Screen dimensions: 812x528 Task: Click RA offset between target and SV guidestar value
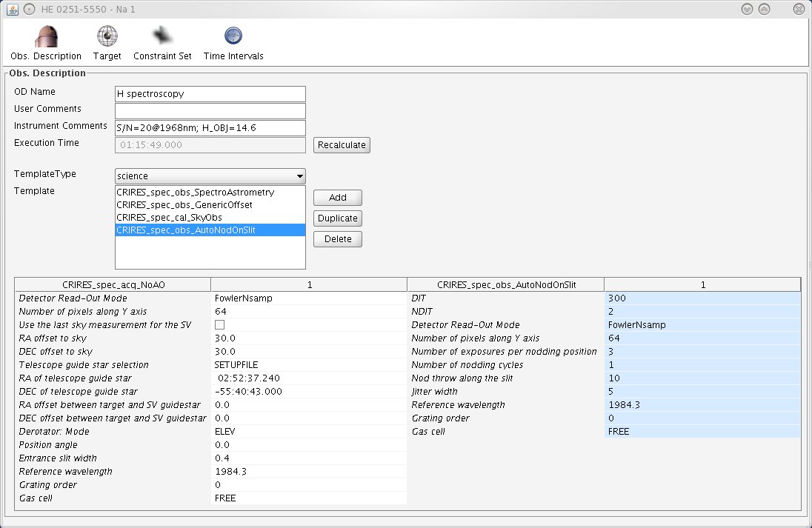[x=309, y=405]
